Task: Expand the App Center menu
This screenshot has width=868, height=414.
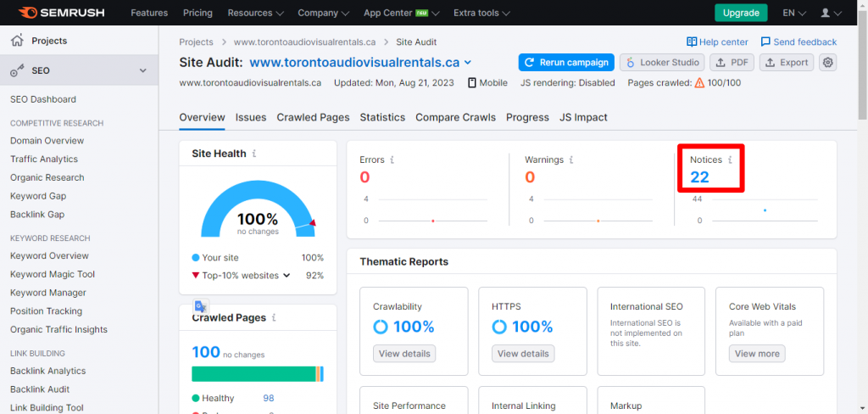Action: pos(401,12)
